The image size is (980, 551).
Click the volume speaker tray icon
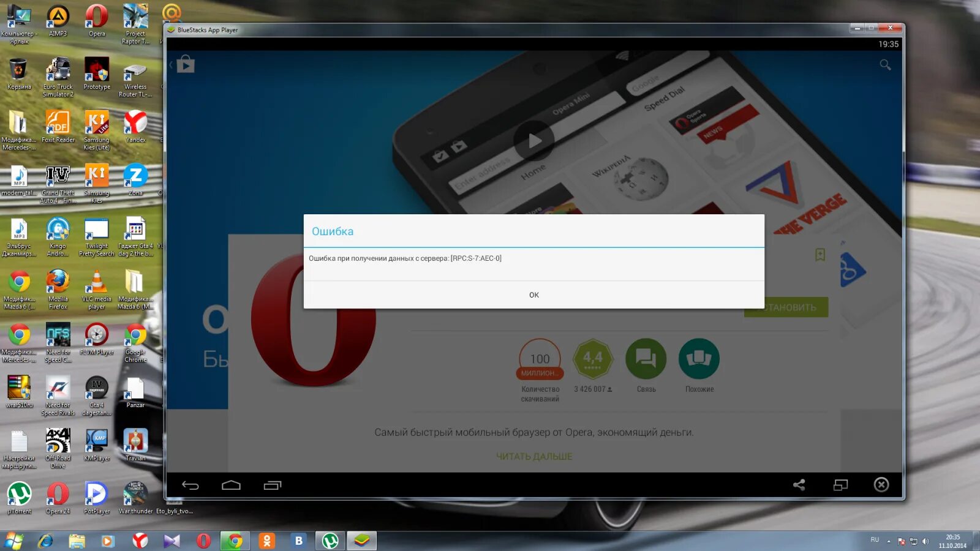click(925, 541)
